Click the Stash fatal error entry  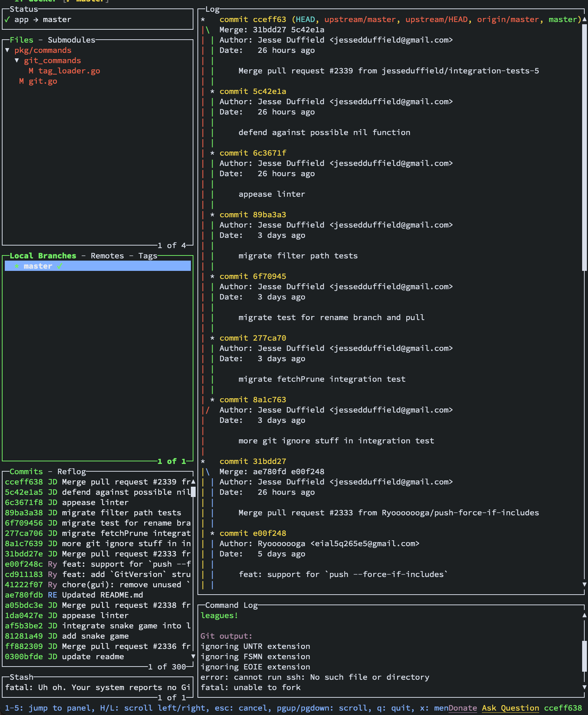tap(98, 687)
